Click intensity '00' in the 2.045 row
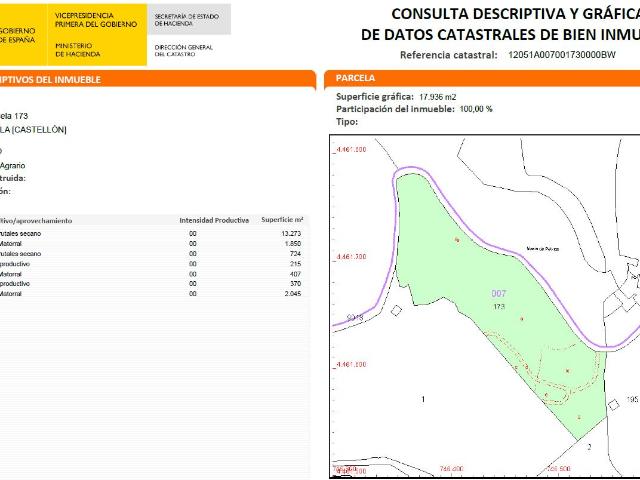Viewport: 640px width, 480px height. pos(193,293)
